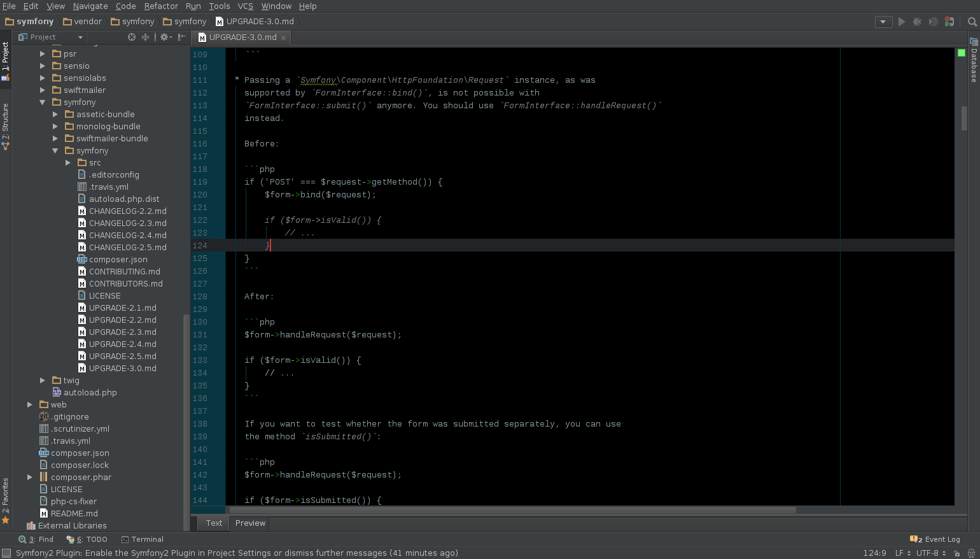Open the File menu
Screen dimensions: 980x559
click(9, 6)
